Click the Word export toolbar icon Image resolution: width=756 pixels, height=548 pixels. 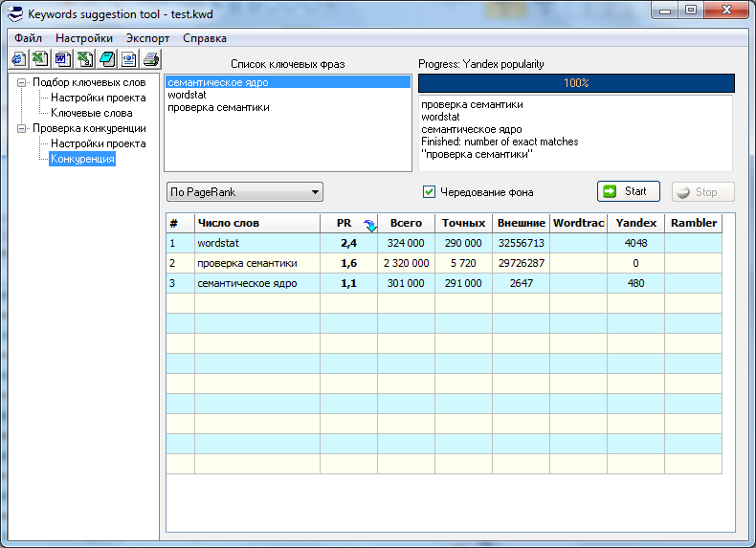pos(62,59)
